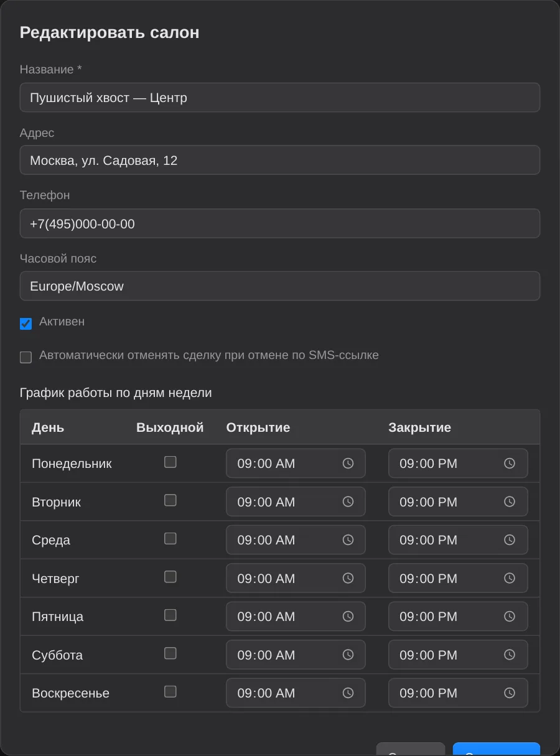Screen dimensions: 560x756
Task: Show the time picker for Среда closing
Action: [510, 540]
